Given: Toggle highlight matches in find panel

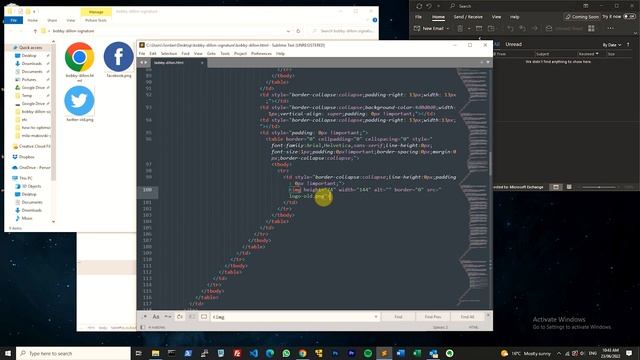Looking at the screenshot, I should [204, 317].
